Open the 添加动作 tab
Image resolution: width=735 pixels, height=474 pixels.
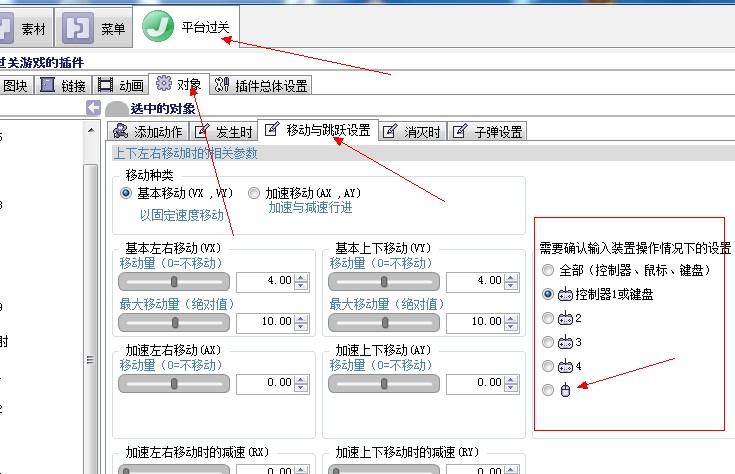[148, 131]
